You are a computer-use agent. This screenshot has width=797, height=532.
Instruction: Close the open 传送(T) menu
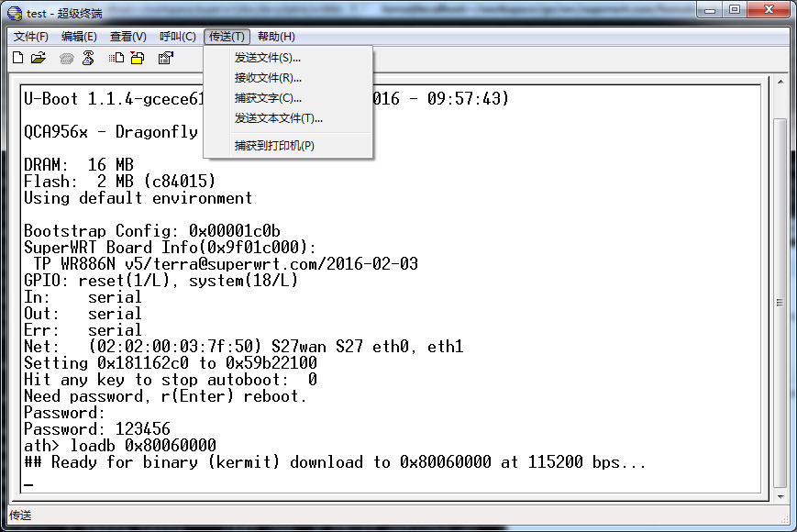point(227,37)
